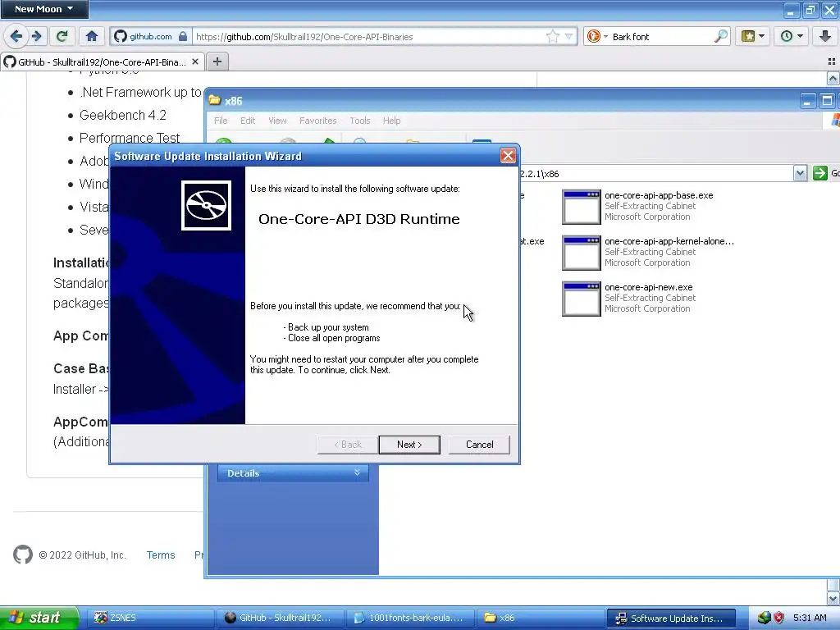Image resolution: width=840 pixels, height=630 pixels.
Task: Switch to GitHub browser taskbar button
Action: tap(280, 618)
